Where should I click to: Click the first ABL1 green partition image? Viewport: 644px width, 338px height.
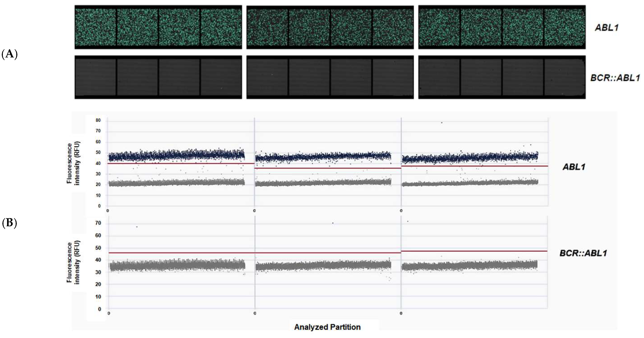158,27
